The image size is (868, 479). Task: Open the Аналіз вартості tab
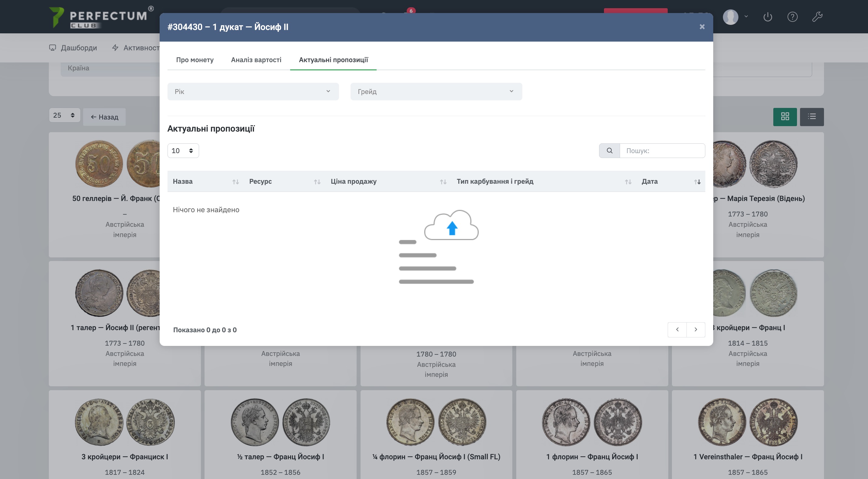(256, 60)
